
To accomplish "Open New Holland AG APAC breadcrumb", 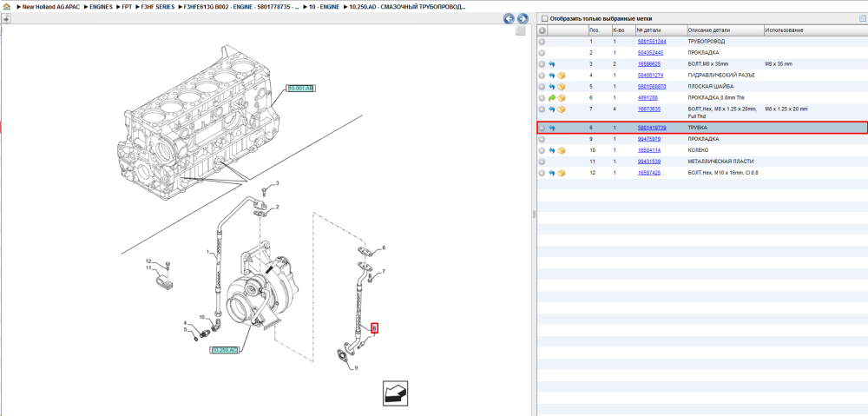I will click(x=49, y=7).
